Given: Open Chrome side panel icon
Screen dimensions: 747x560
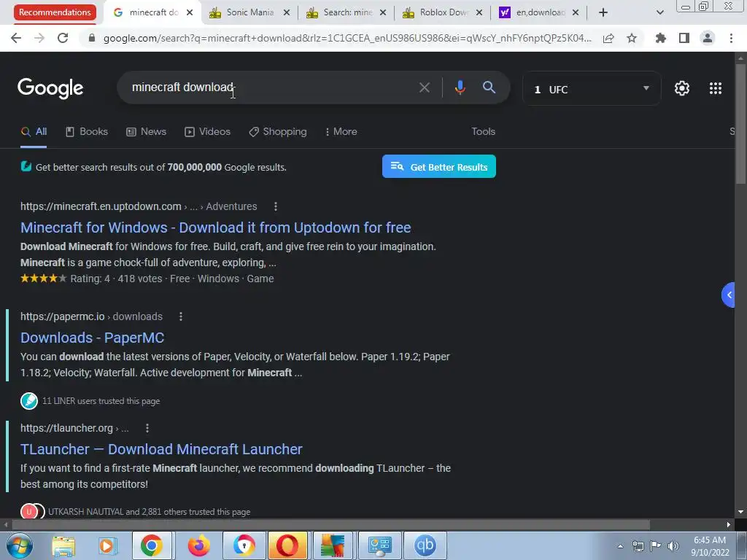Looking at the screenshot, I should coord(684,38).
